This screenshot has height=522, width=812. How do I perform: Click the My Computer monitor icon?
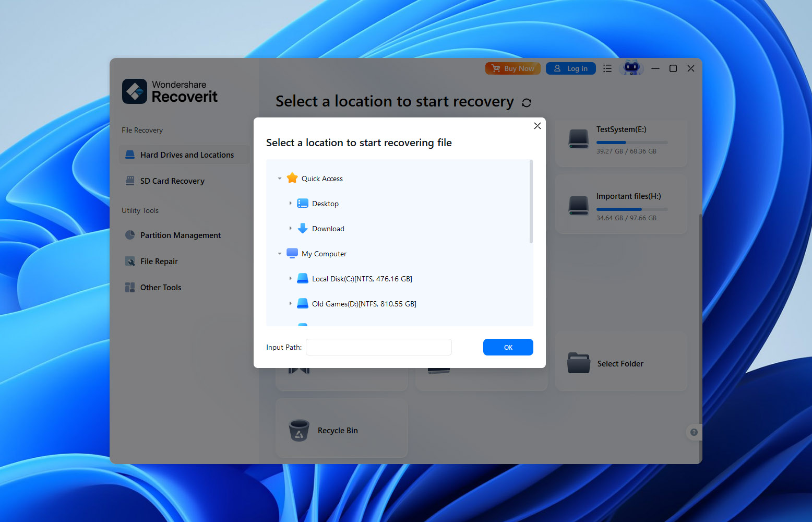point(292,253)
